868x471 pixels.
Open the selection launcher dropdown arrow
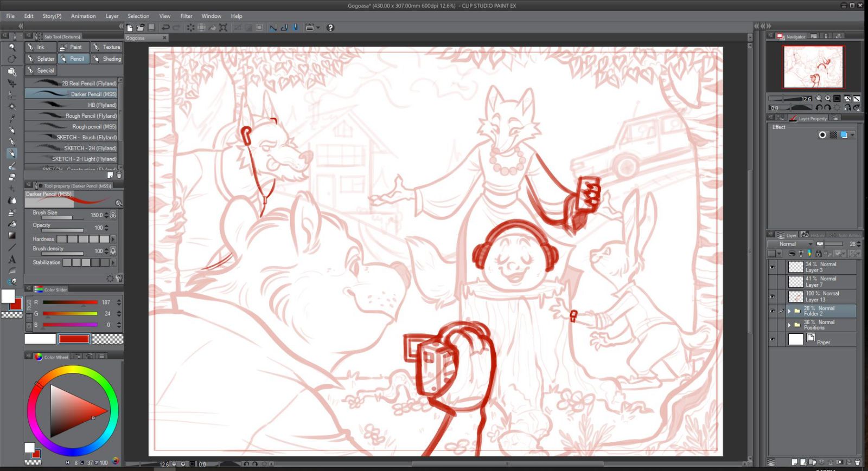click(318, 28)
